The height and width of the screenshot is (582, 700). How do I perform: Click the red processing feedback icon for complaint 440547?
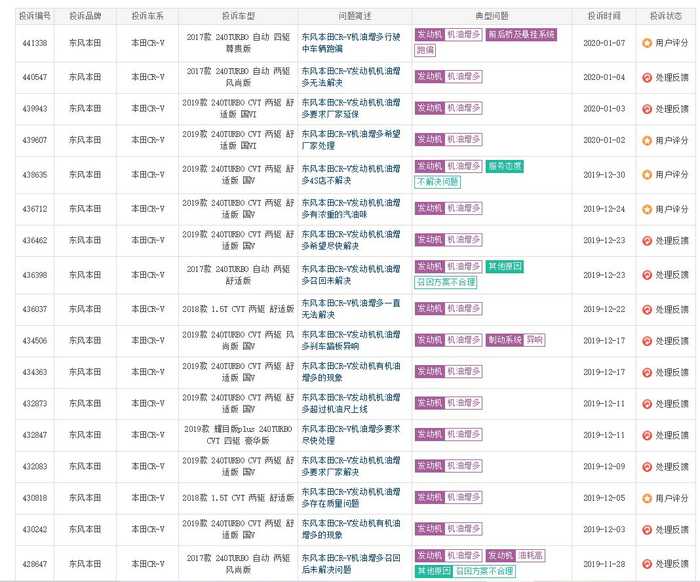pyautogui.click(x=646, y=77)
